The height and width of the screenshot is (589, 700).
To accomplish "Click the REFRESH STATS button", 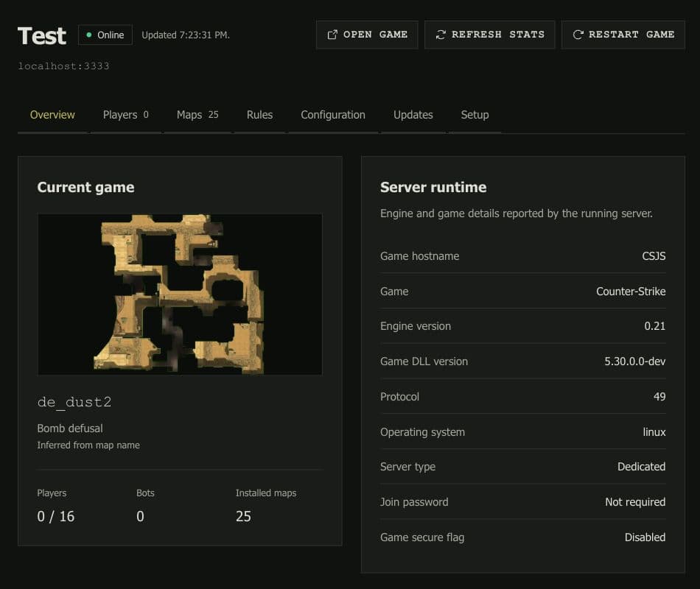I will click(x=490, y=35).
